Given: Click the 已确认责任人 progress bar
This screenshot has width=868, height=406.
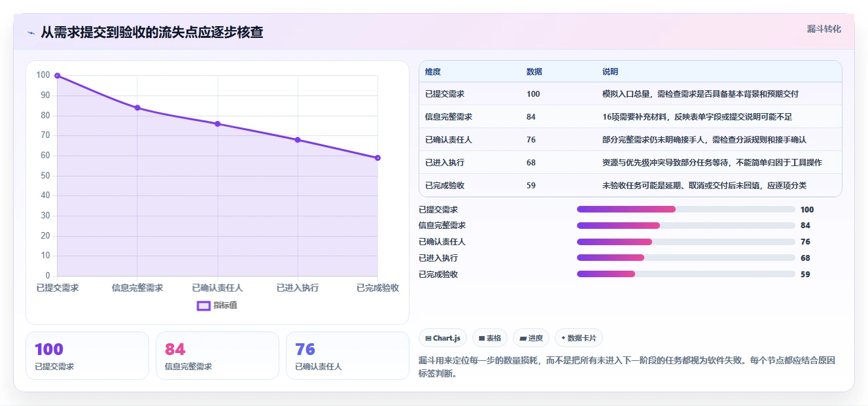Looking at the screenshot, I should (686, 242).
